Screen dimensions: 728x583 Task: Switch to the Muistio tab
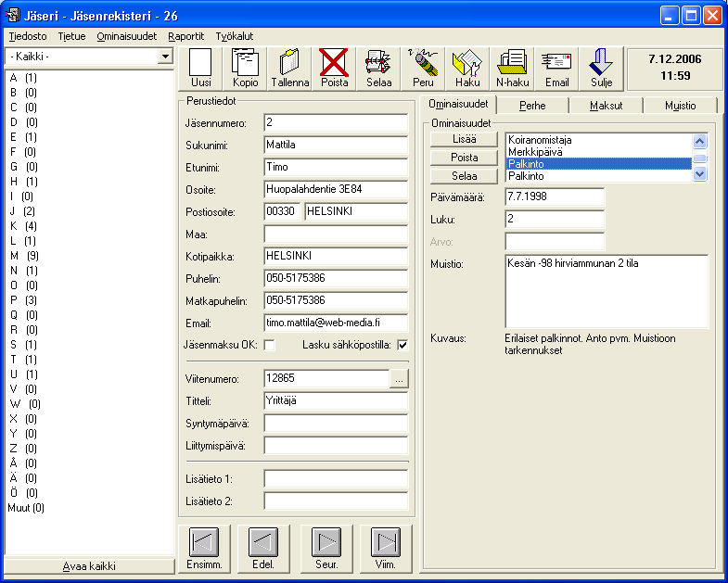coord(680,106)
